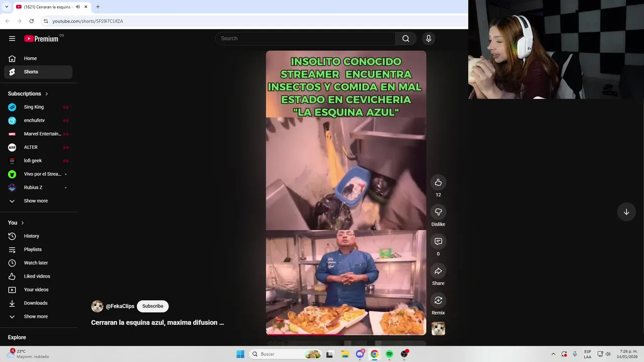This screenshot has width=644, height=362.
Task: Open Spotify from the taskbar
Action: [x=389, y=354]
